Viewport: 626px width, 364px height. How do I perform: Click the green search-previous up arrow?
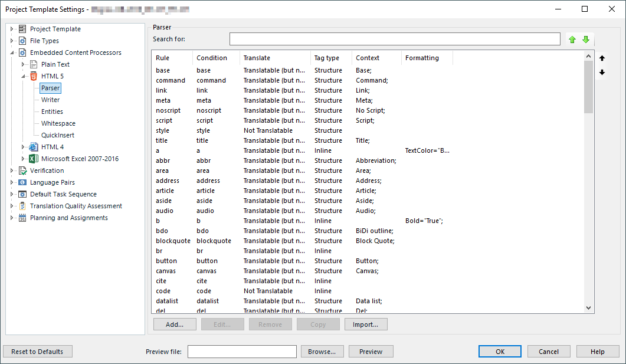coord(572,40)
